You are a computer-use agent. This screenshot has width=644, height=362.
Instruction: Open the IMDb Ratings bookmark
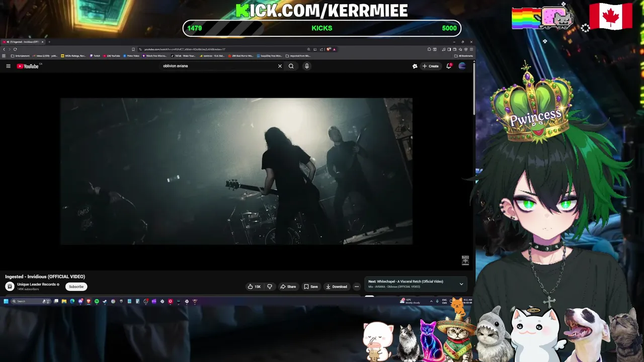[73, 56]
